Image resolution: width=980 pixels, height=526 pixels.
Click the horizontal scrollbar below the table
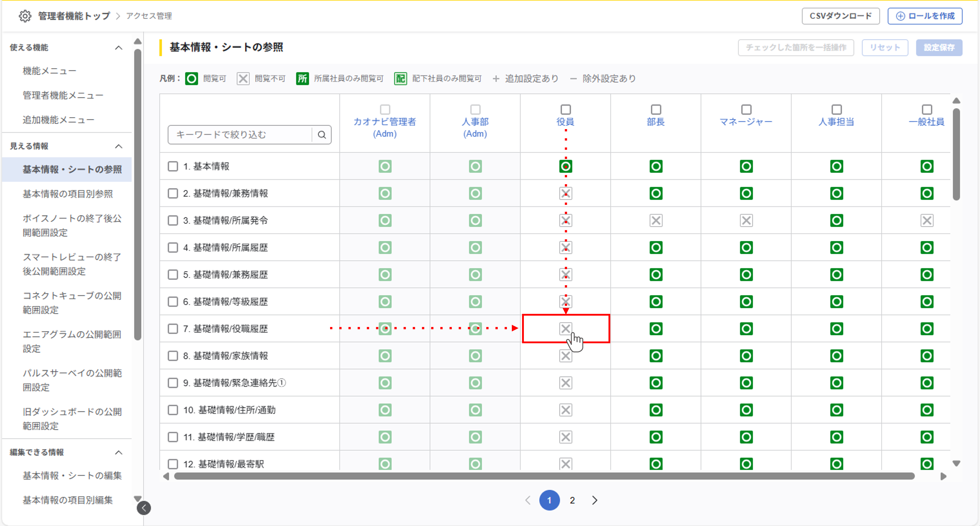[544, 476]
